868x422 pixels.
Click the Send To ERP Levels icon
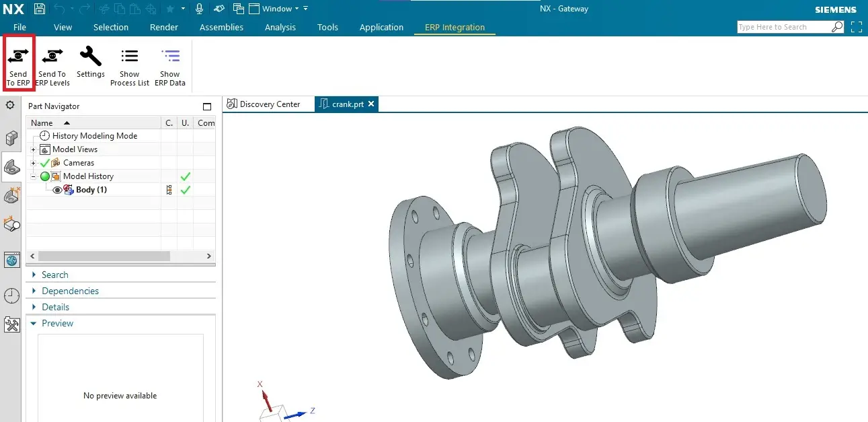point(52,57)
